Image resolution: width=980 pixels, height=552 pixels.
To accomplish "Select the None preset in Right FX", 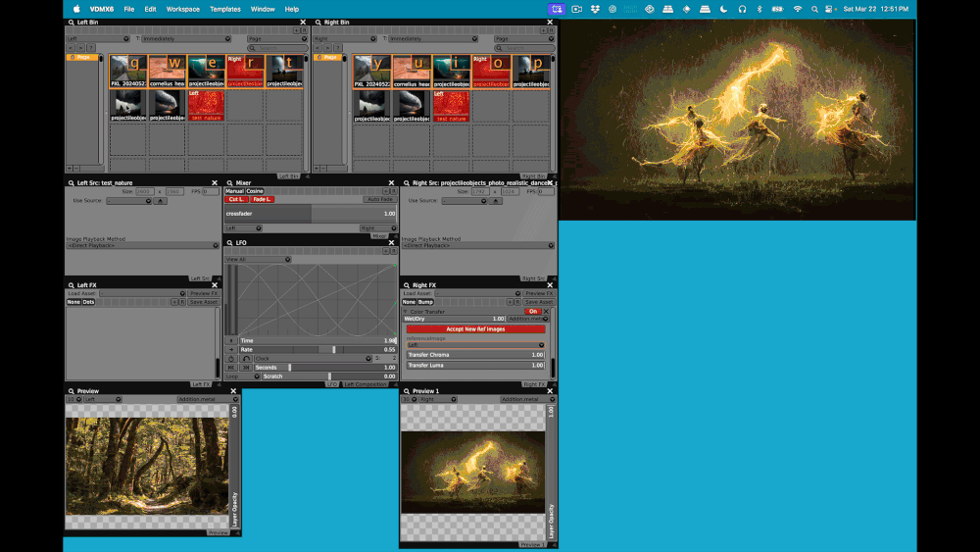I will [409, 302].
